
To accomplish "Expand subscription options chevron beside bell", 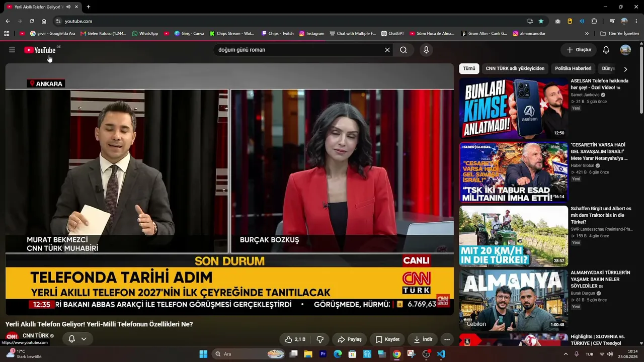I will click(84, 339).
